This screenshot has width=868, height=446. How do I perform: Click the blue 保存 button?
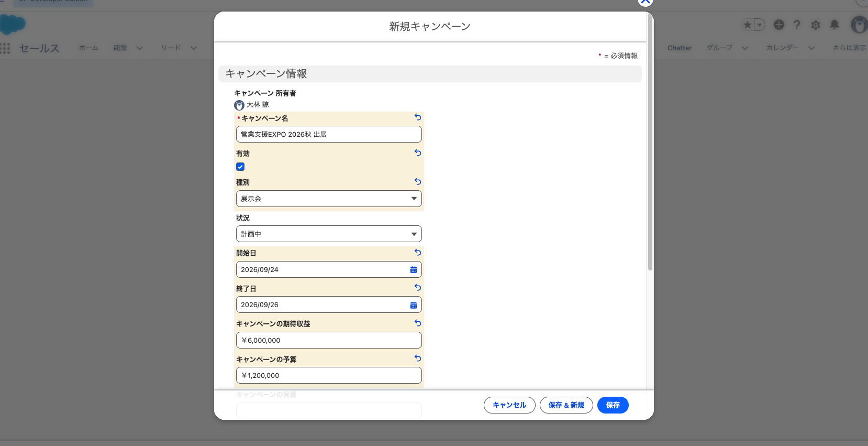pos(613,405)
